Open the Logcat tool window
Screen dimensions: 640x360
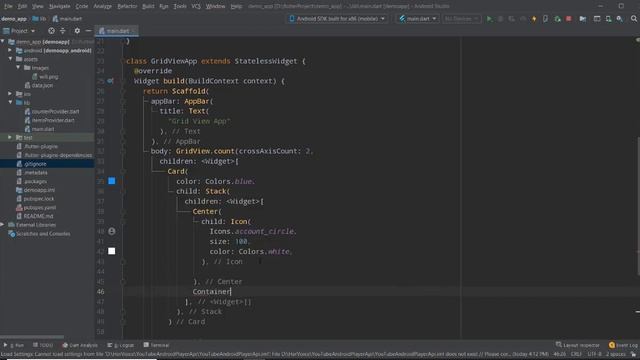(121, 345)
